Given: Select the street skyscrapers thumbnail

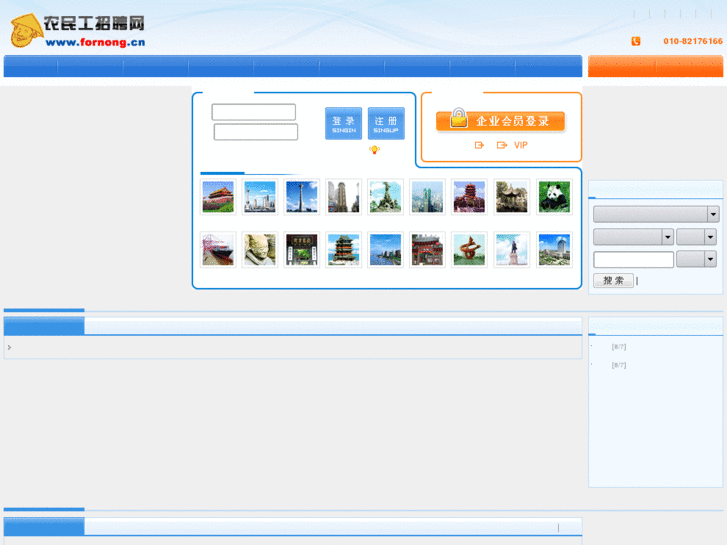Looking at the screenshot, I should point(344,197).
